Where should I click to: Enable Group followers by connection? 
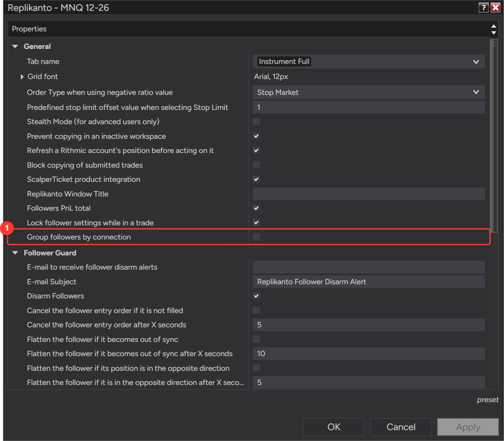click(x=256, y=237)
